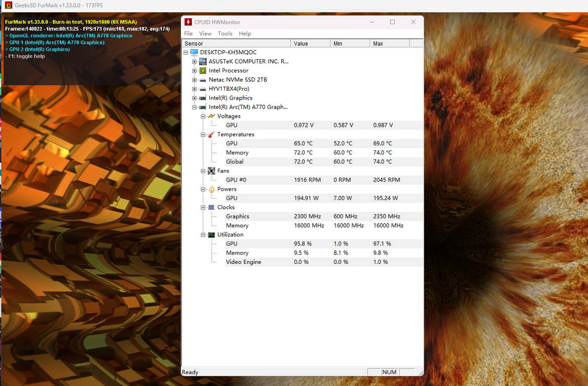Image resolution: width=588 pixels, height=386 pixels.
Task: Click the DESKTOP-KH5MQOC computer icon
Action: [x=194, y=52]
